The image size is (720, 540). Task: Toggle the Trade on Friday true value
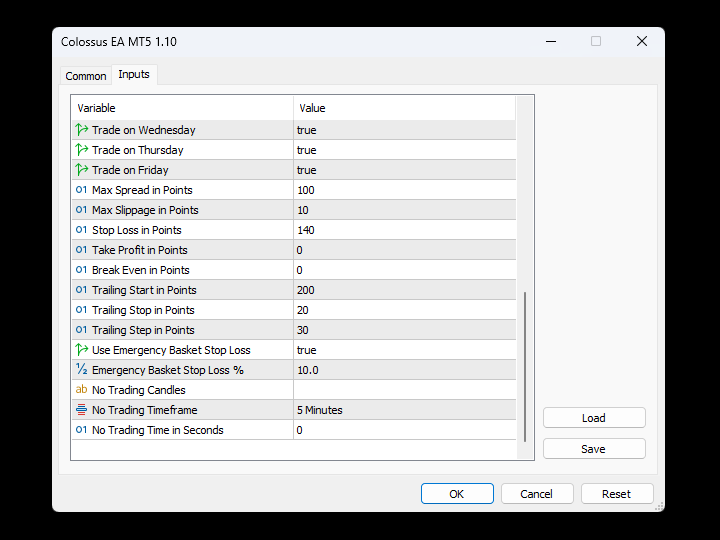click(x=405, y=170)
